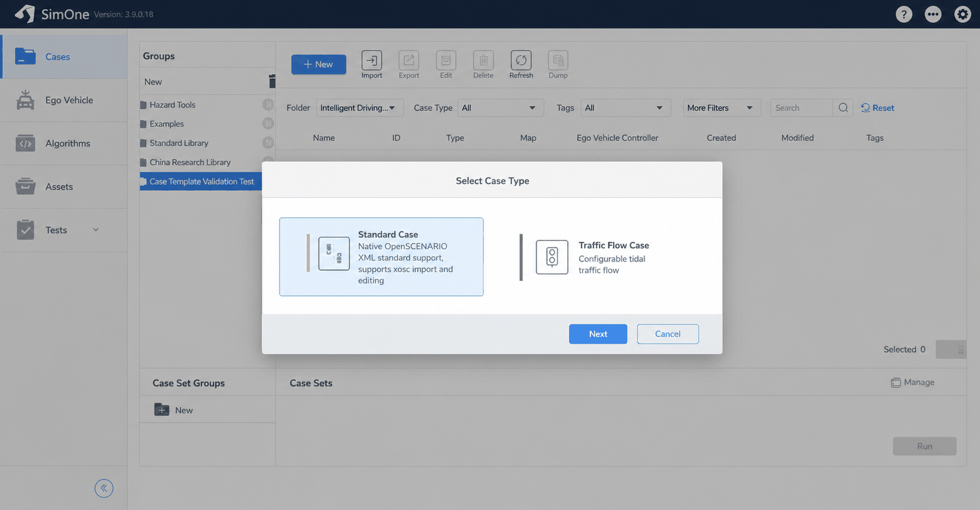Click the Standard Library share badge icon
The height and width of the screenshot is (510, 980).
coord(268,143)
